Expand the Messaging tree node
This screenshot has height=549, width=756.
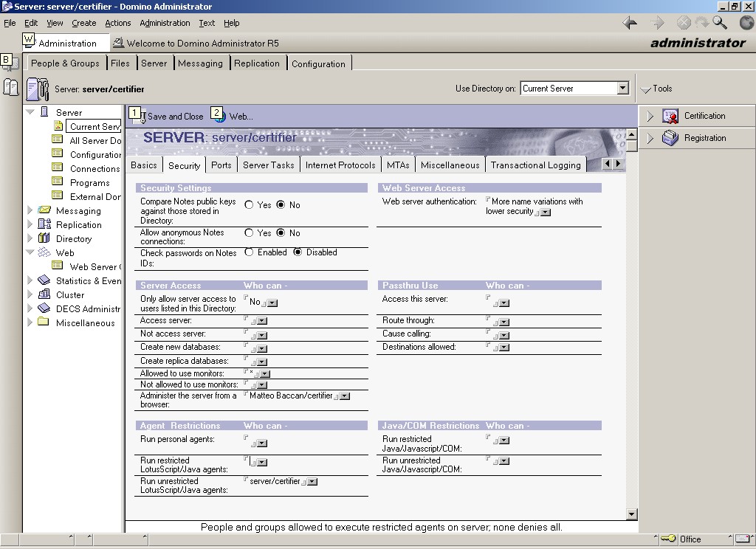(30, 210)
